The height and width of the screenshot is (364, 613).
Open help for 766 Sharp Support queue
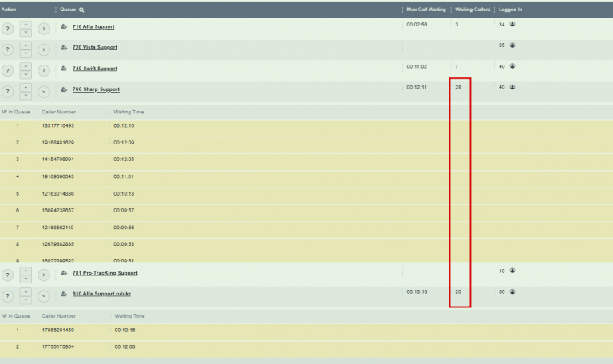click(x=7, y=92)
